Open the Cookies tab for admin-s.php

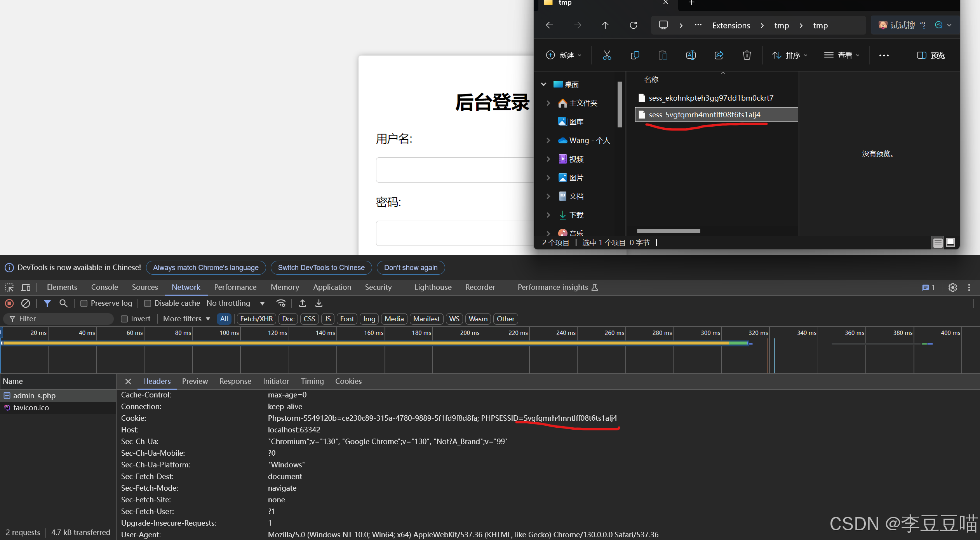[x=348, y=381]
